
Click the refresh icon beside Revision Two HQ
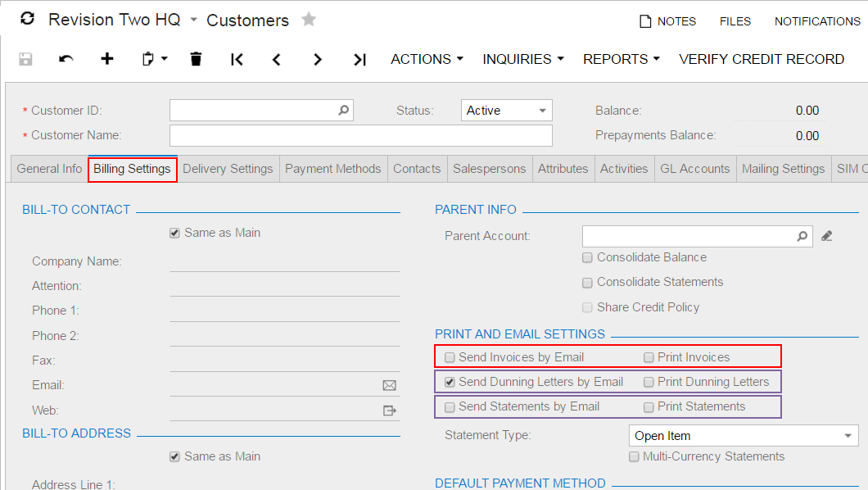coord(27,19)
